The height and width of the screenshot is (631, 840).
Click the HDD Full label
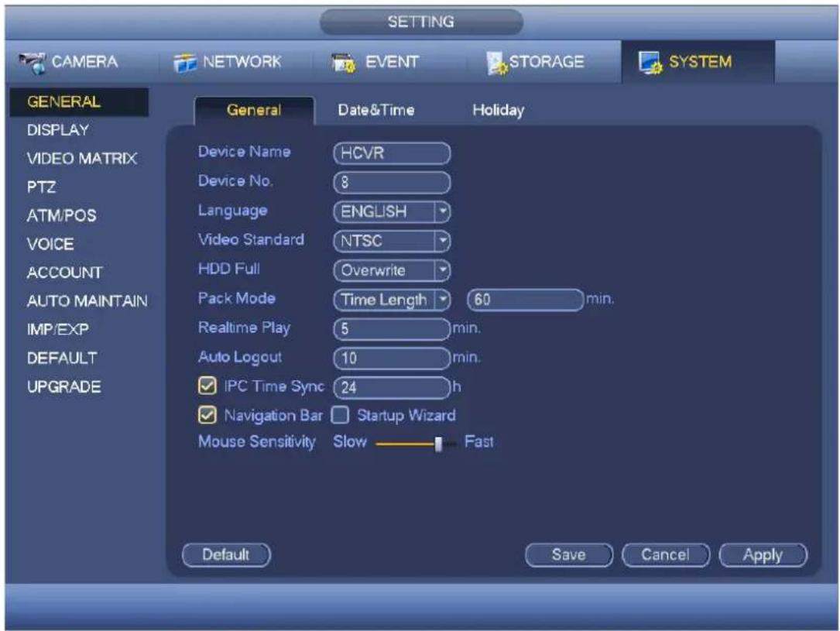pos(228,269)
